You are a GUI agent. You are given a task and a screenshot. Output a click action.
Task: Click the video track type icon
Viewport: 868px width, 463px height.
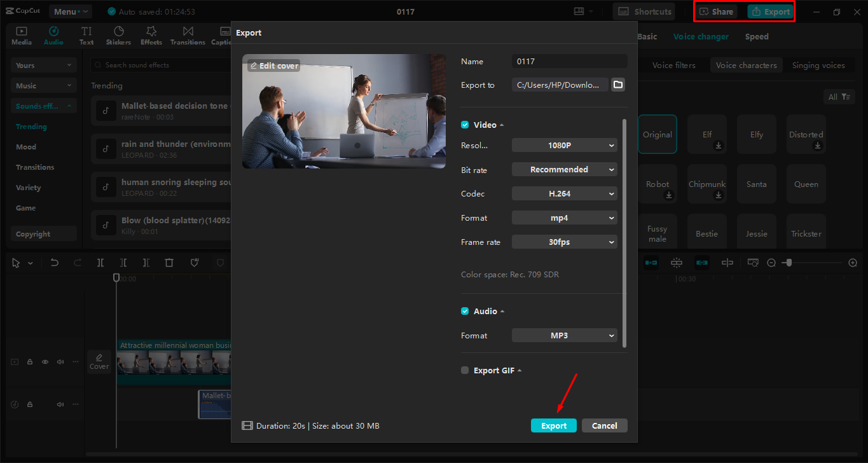[x=15, y=362]
